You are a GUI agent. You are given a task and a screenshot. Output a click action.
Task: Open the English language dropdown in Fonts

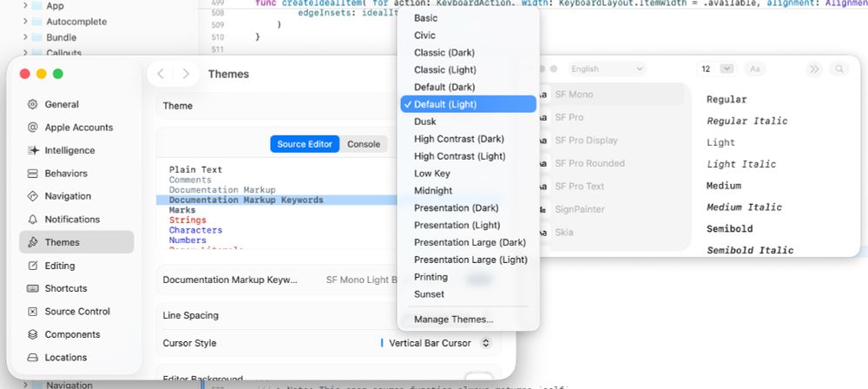pos(607,69)
